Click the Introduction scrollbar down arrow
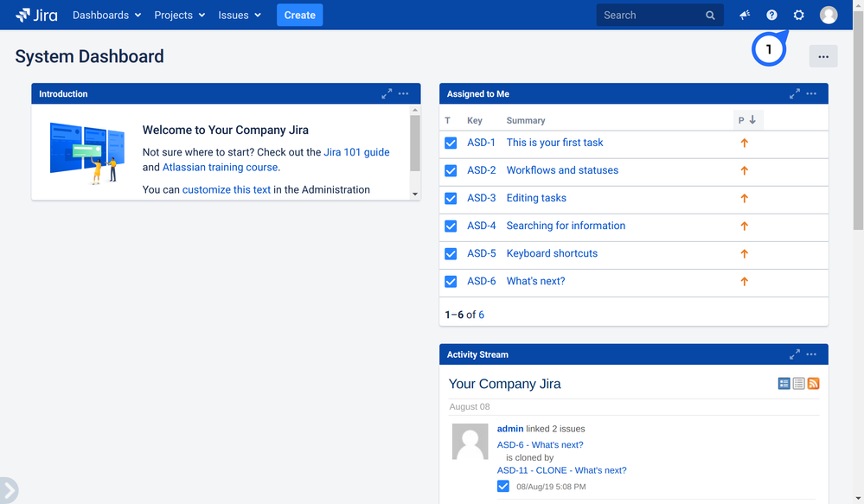Viewport: 864px width, 504px height. [x=415, y=194]
